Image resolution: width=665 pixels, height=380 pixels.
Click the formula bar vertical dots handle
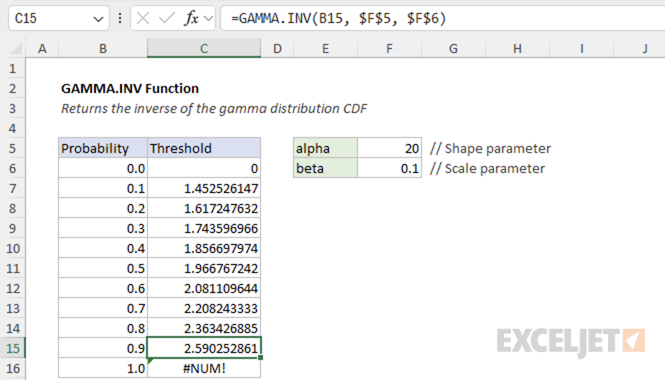(x=120, y=18)
